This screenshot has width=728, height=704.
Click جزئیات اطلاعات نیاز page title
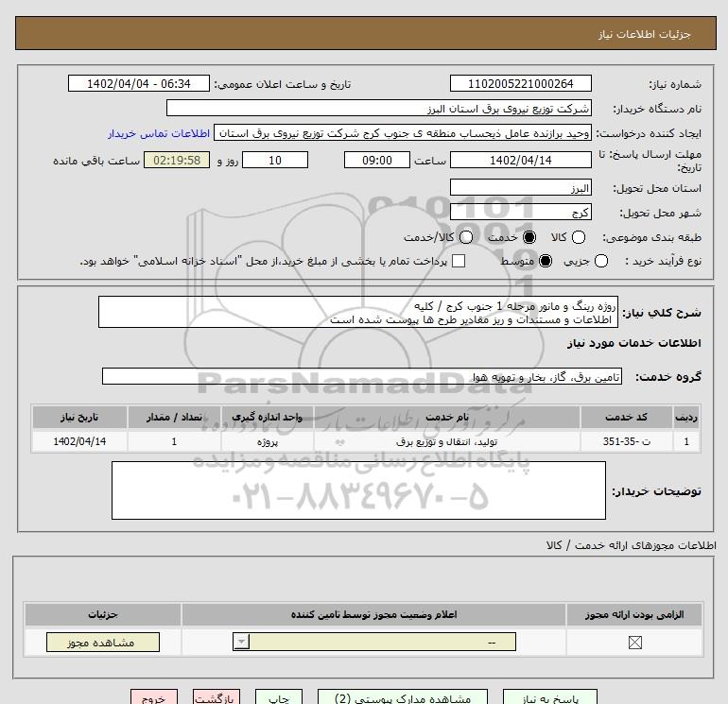pyautogui.click(x=645, y=34)
